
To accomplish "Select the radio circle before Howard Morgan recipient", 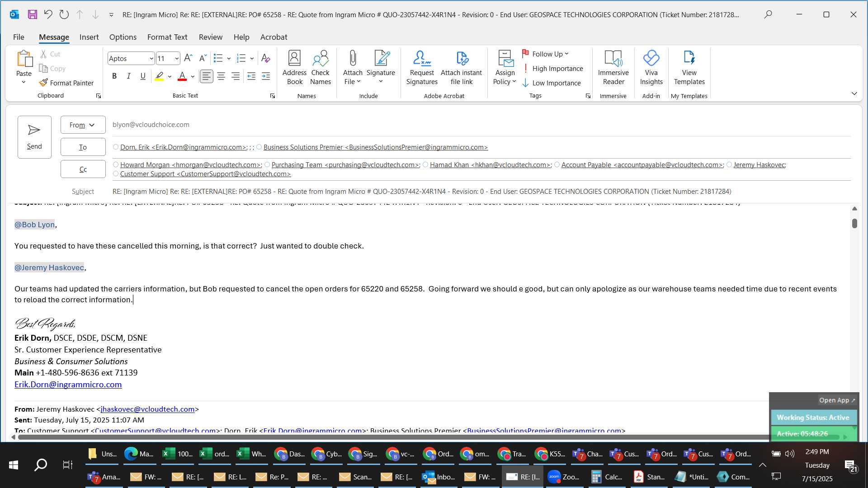I will 116,164.
